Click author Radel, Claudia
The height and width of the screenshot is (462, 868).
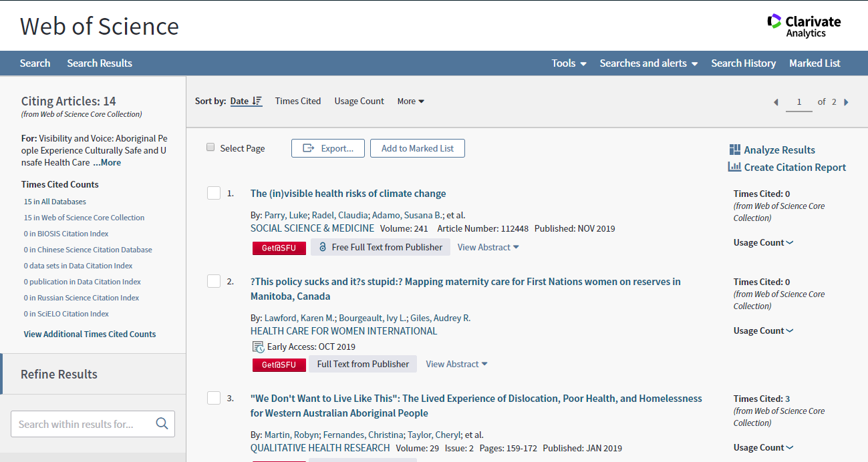pyautogui.click(x=341, y=215)
